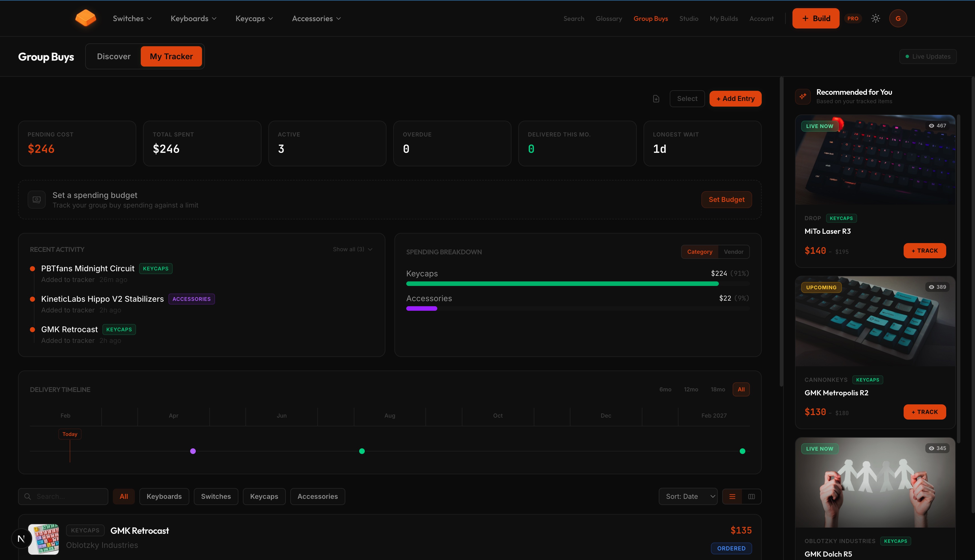
Task: Click the budget wallet icon
Action: pos(37,200)
